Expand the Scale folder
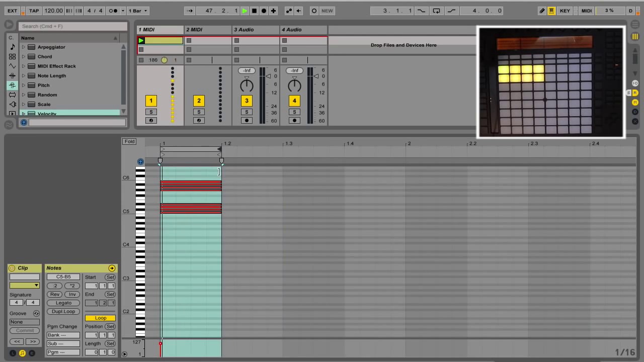644x362 pixels. (x=23, y=105)
